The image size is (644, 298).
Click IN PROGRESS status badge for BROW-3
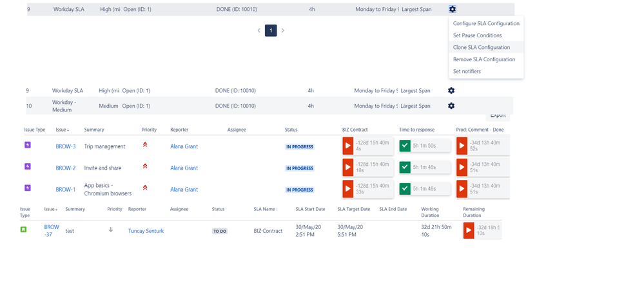tap(299, 146)
